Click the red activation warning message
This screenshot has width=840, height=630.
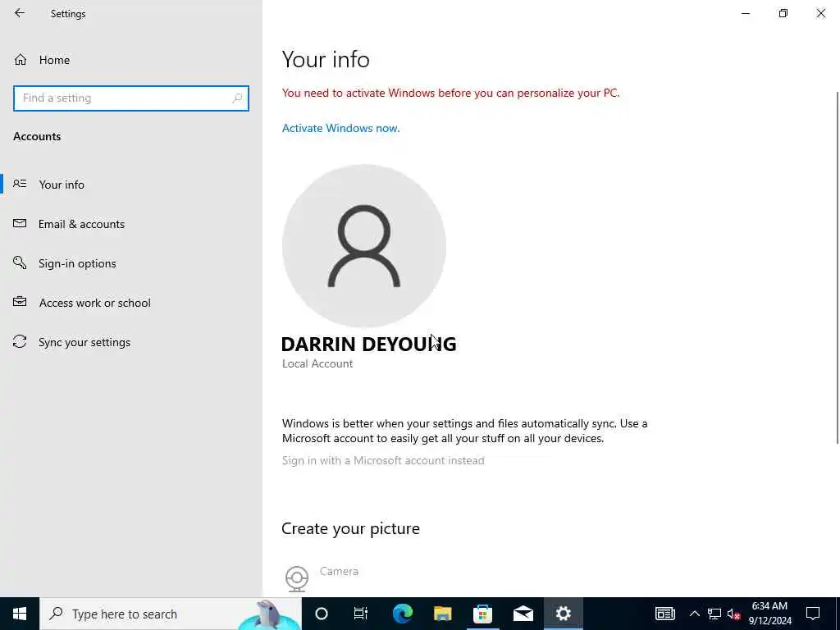tap(450, 94)
